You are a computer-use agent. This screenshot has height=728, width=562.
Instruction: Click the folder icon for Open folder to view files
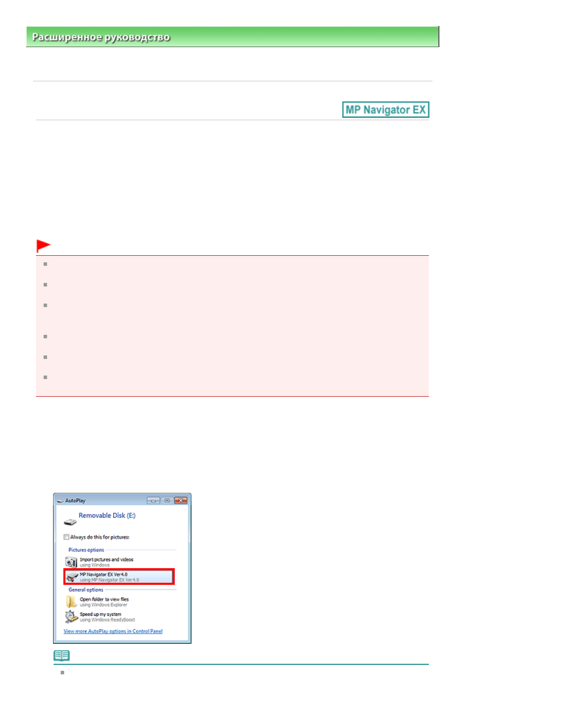[x=71, y=602]
